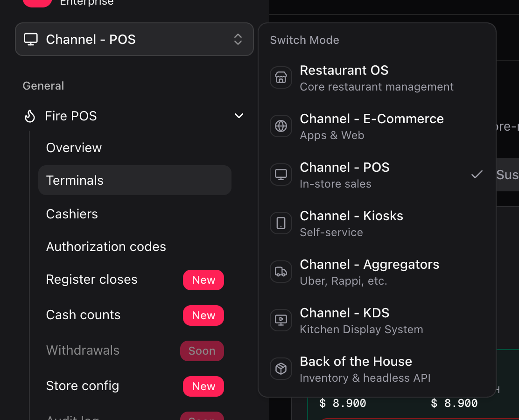Select Channel - POS in Switch Mode menu
This screenshot has width=519, height=420.
click(377, 175)
